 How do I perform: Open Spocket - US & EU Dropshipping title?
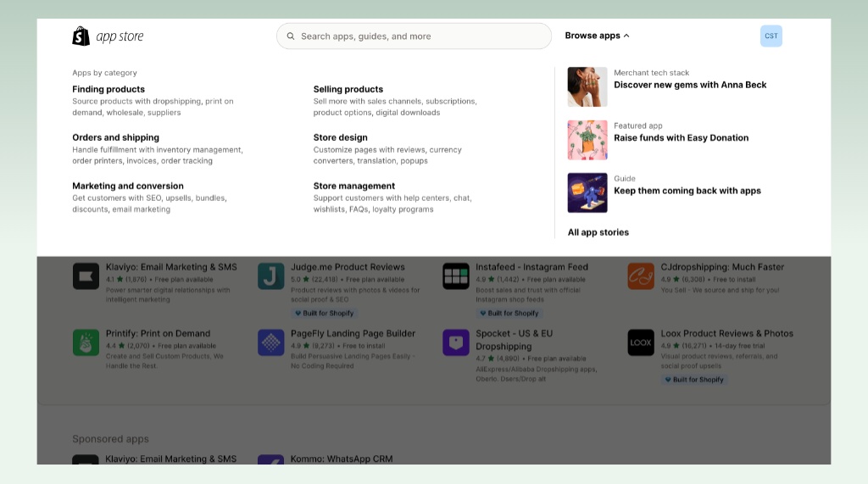[x=515, y=340]
